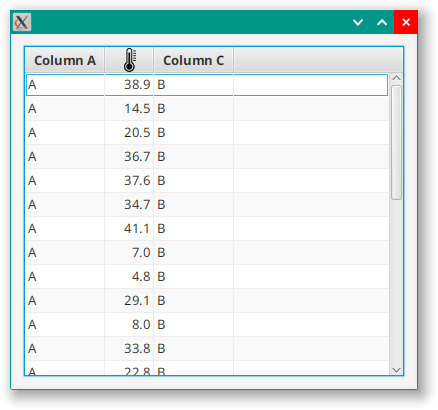Click the B cell in the 14.5 row
Screen dimensions: 438x410
pos(193,109)
